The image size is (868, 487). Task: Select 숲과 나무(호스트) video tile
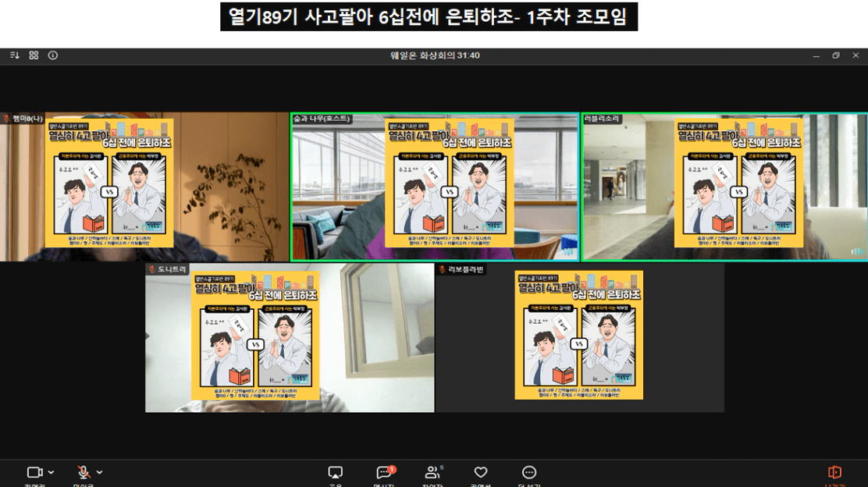coord(435,187)
